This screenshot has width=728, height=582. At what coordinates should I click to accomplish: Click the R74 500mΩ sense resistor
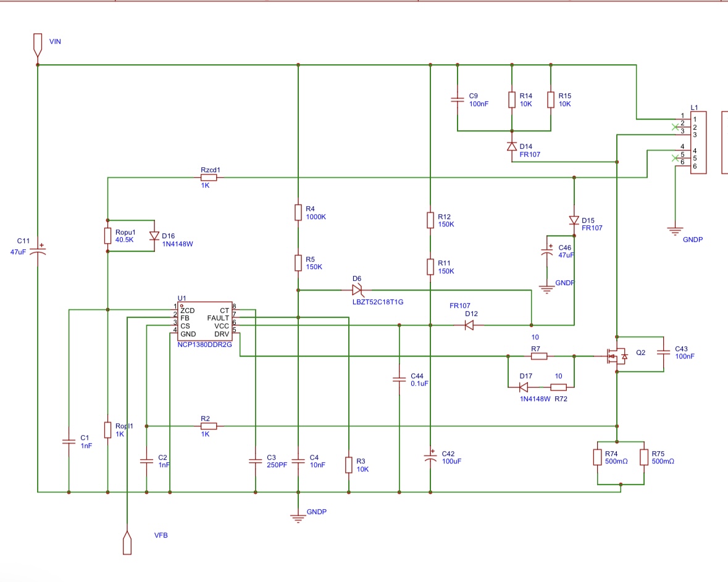[x=597, y=457]
